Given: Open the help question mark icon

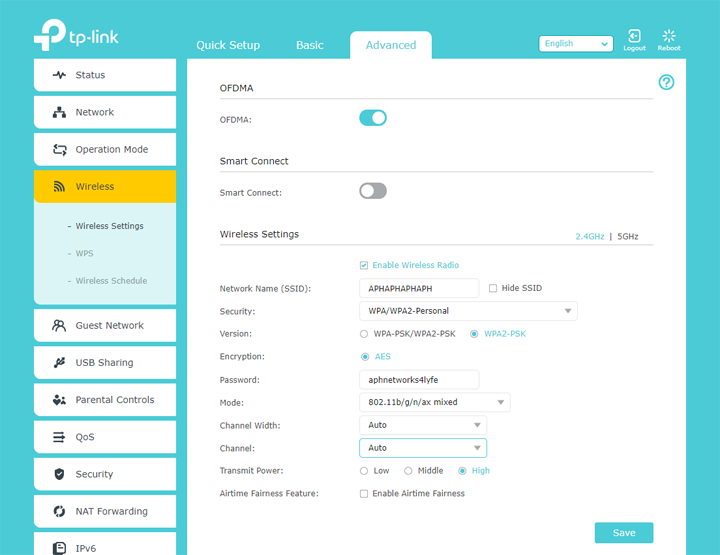Looking at the screenshot, I should [x=666, y=82].
